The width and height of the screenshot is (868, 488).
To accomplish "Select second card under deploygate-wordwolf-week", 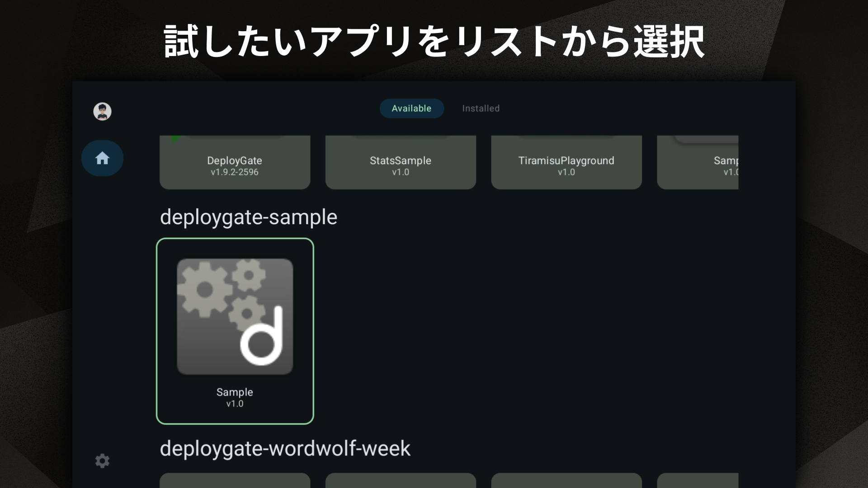I will tap(401, 480).
